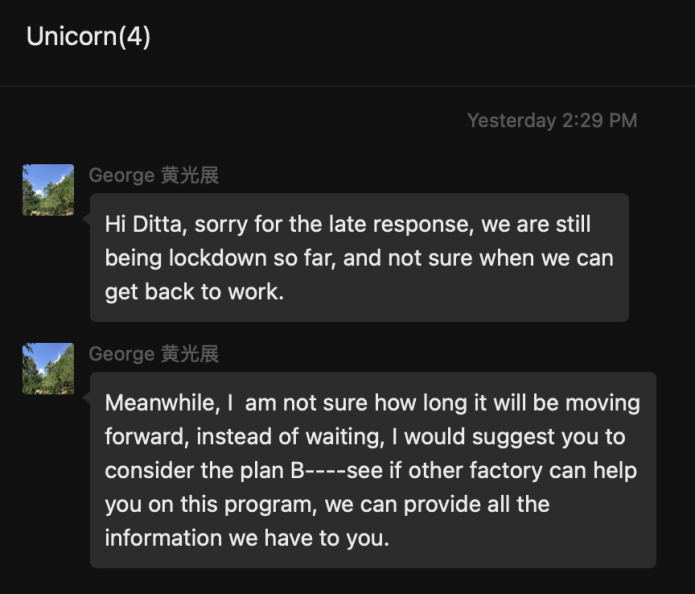The height and width of the screenshot is (594, 695).
Task: Click the "information we have to you." line
Action: click(246, 538)
